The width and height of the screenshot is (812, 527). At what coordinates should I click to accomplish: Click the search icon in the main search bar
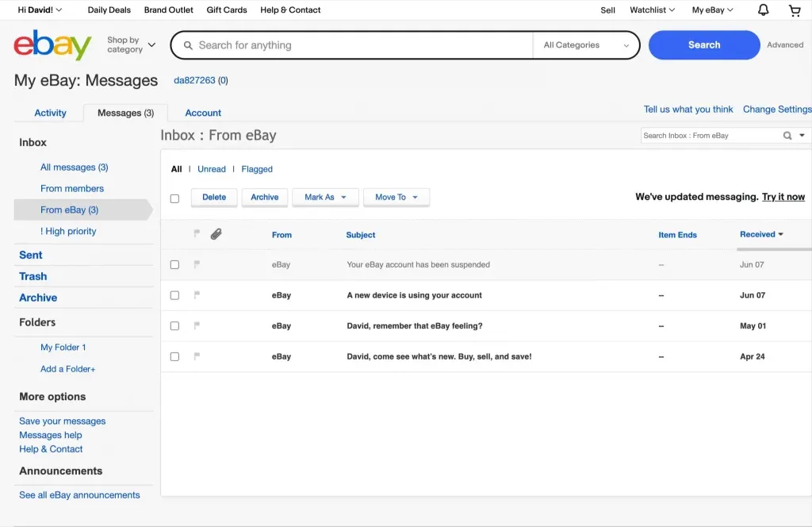[x=187, y=45]
